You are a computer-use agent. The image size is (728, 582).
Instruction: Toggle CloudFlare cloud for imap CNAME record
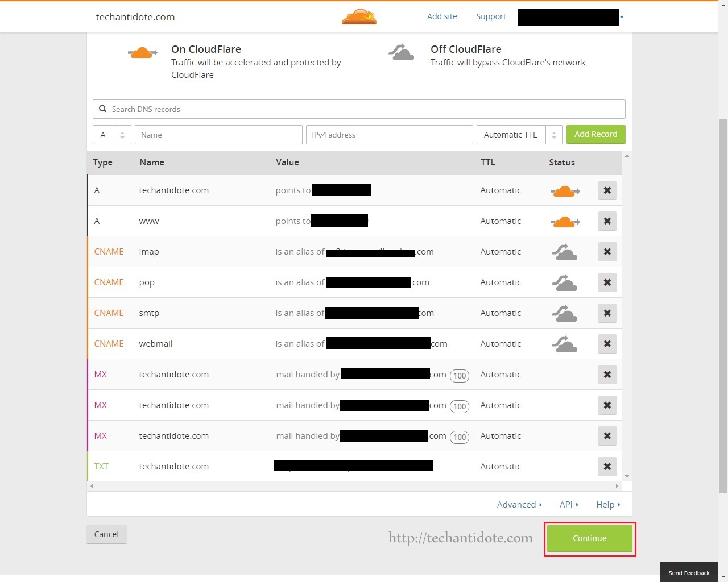coord(565,252)
